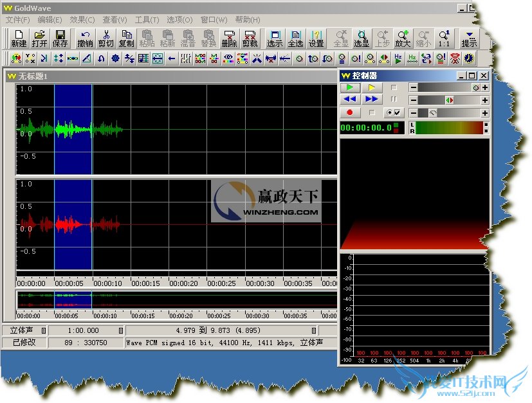Image resolution: width=532 pixels, height=403 pixels.
Task: Click the 全选 (Select All) icon
Action: coord(295,39)
